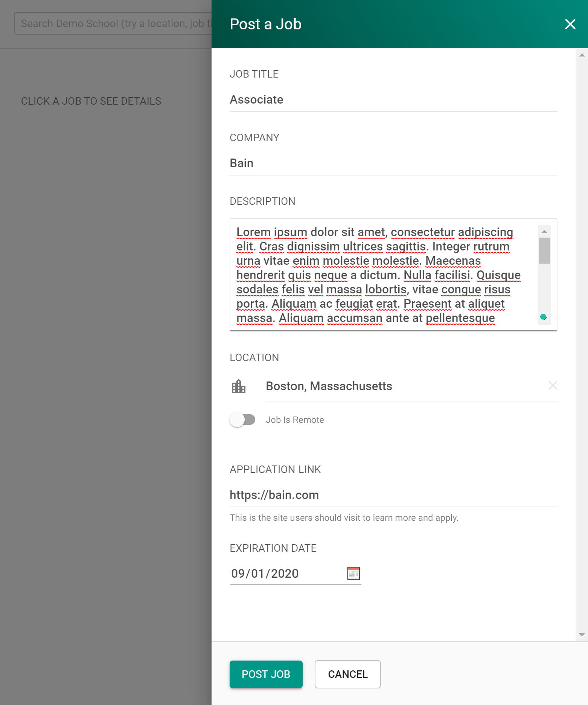Screen dimensions: 588x705
Task: Click panel scrollbar up arrow
Action: tap(582, 55)
